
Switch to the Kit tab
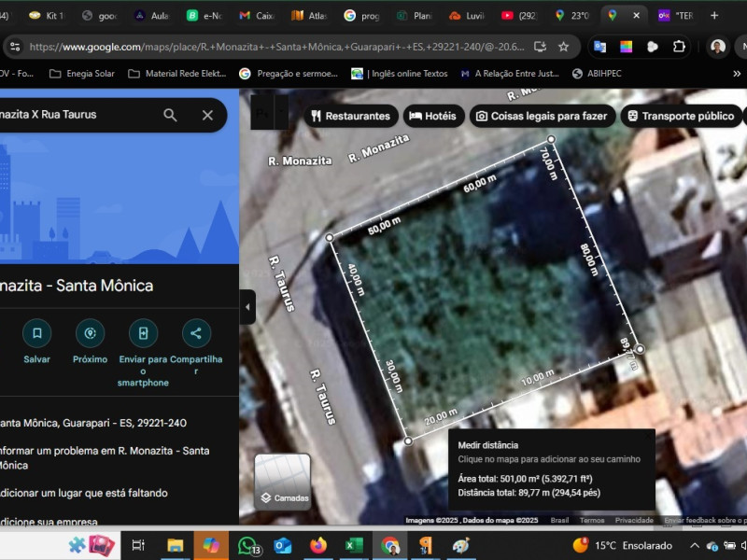[48, 16]
